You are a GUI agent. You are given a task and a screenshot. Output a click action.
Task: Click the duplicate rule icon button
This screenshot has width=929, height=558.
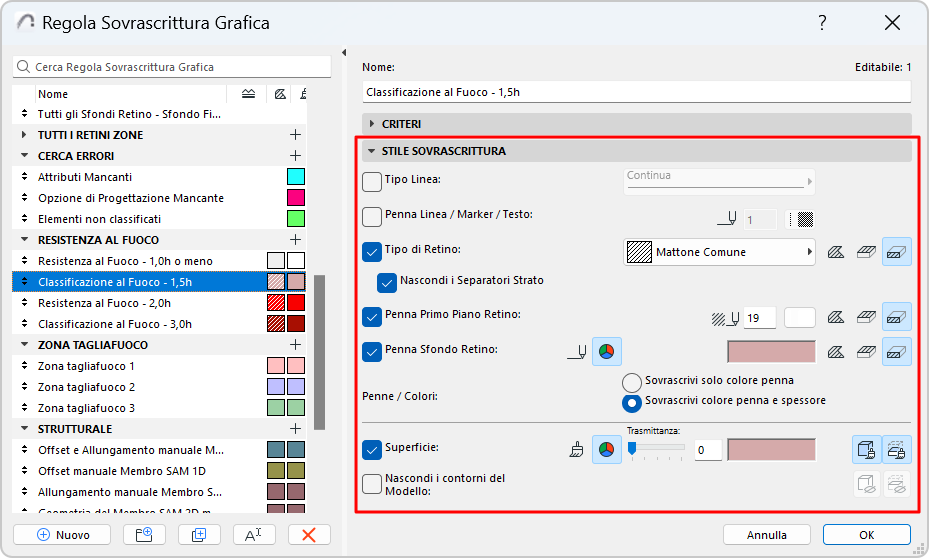pos(199,534)
